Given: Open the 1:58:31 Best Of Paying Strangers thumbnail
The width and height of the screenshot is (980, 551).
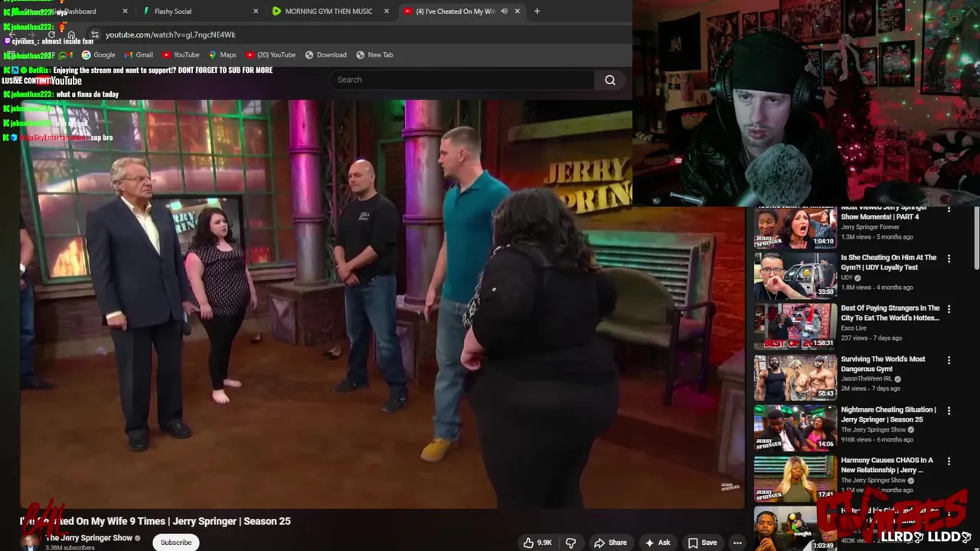Looking at the screenshot, I should tap(795, 326).
